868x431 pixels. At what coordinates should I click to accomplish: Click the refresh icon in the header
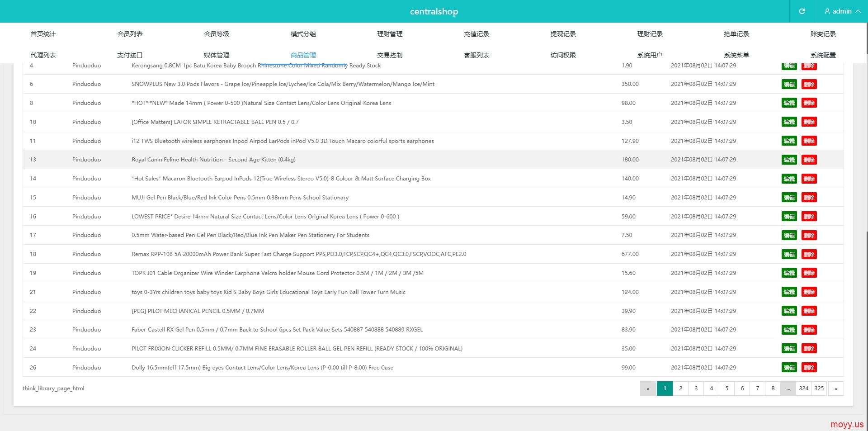(x=802, y=11)
